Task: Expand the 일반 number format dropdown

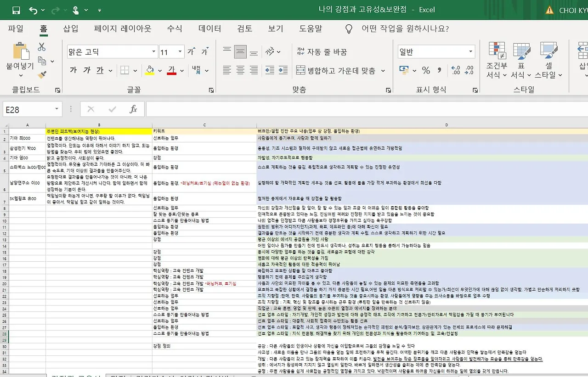Action: pos(471,52)
